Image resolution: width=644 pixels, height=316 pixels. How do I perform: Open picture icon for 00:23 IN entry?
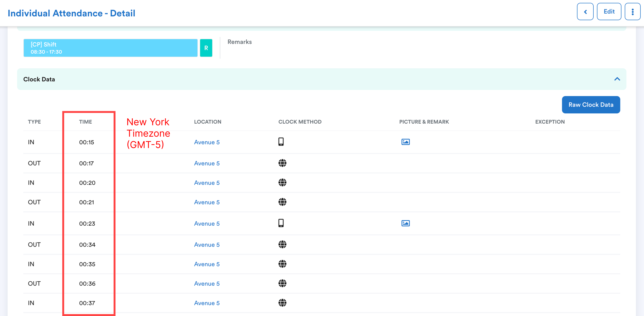click(x=405, y=223)
